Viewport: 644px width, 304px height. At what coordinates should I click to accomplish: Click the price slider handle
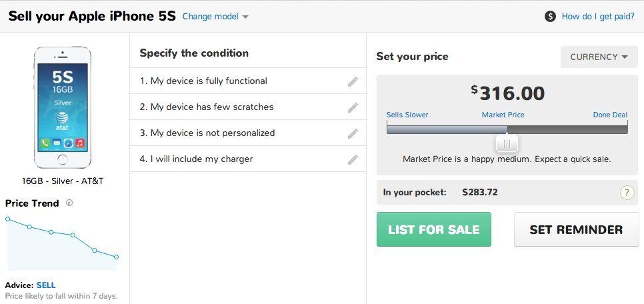click(x=507, y=143)
